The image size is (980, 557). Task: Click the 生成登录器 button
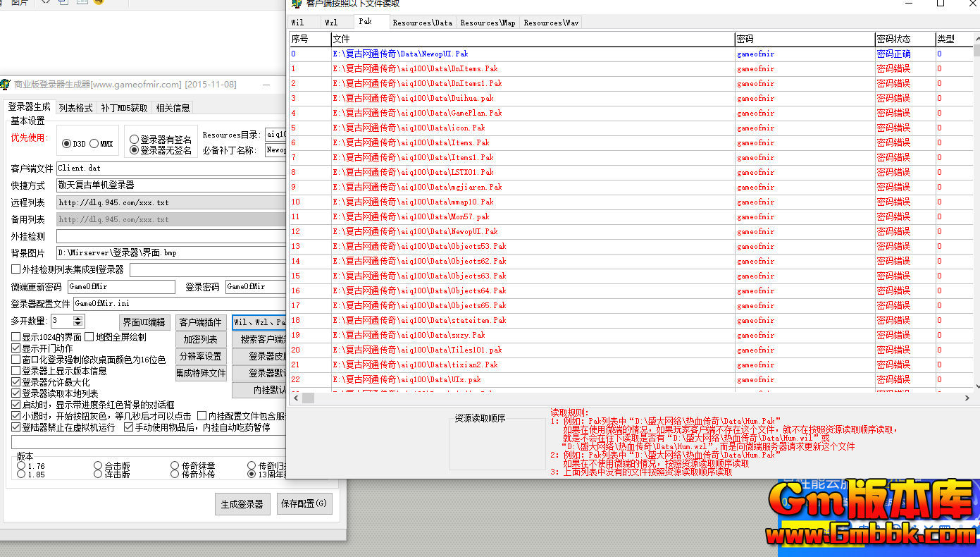(x=242, y=504)
